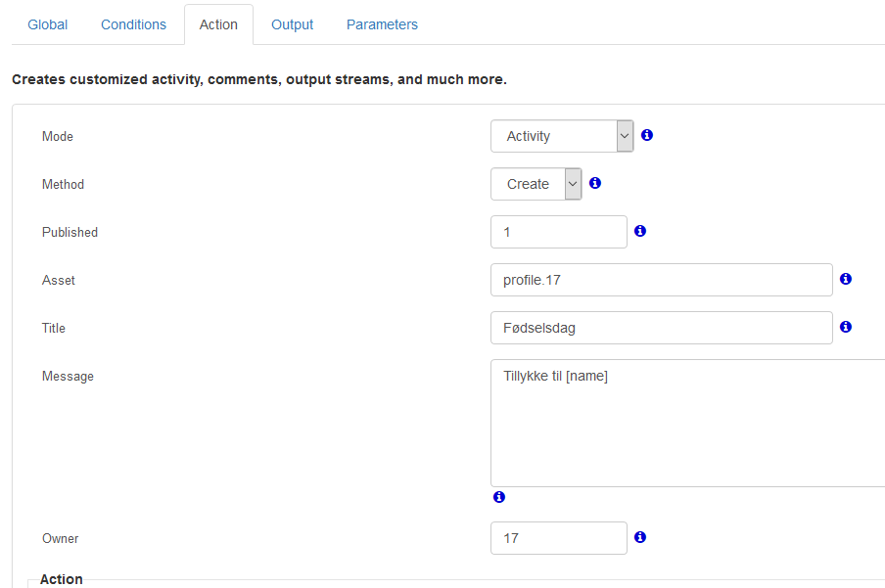Open the Output tab
Screen dimensions: 885x588
(x=293, y=24)
